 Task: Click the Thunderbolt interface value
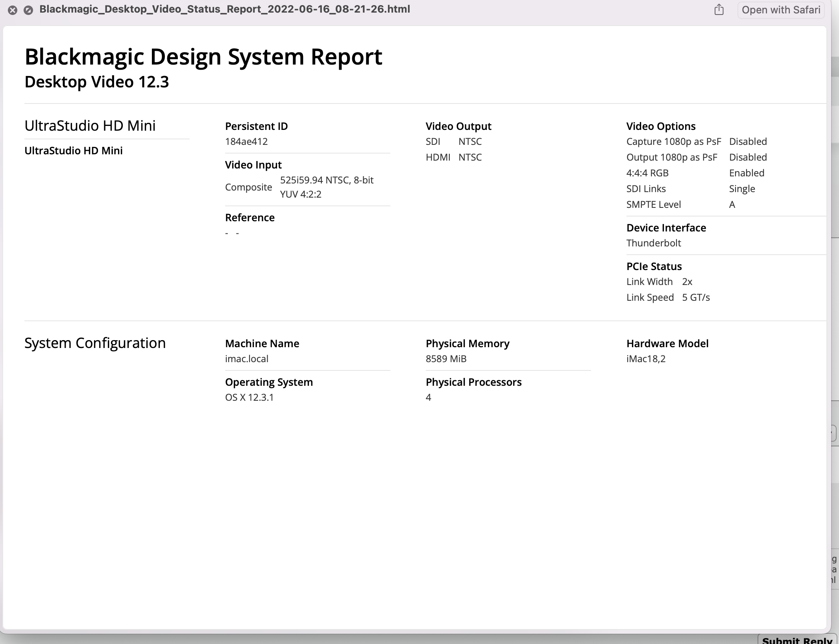(654, 243)
